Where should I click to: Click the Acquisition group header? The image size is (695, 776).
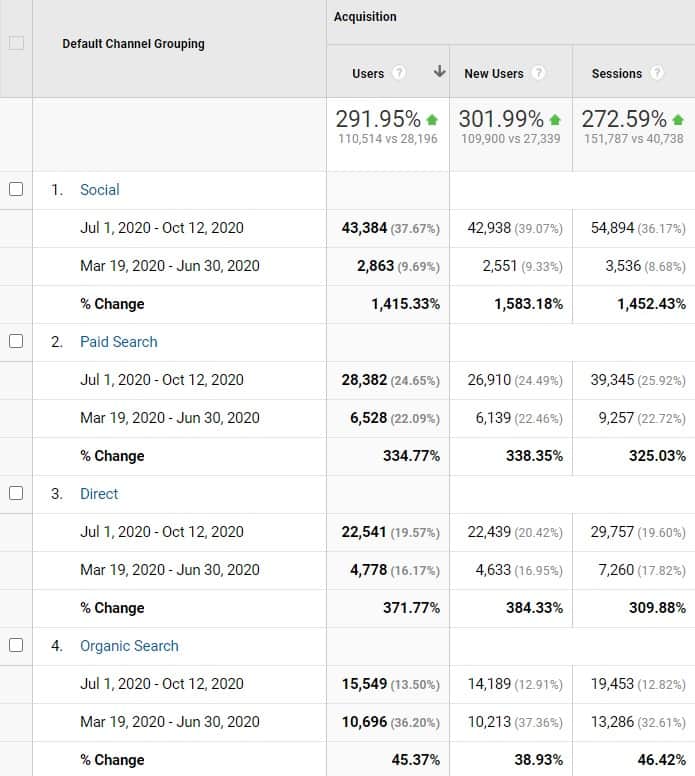point(365,17)
